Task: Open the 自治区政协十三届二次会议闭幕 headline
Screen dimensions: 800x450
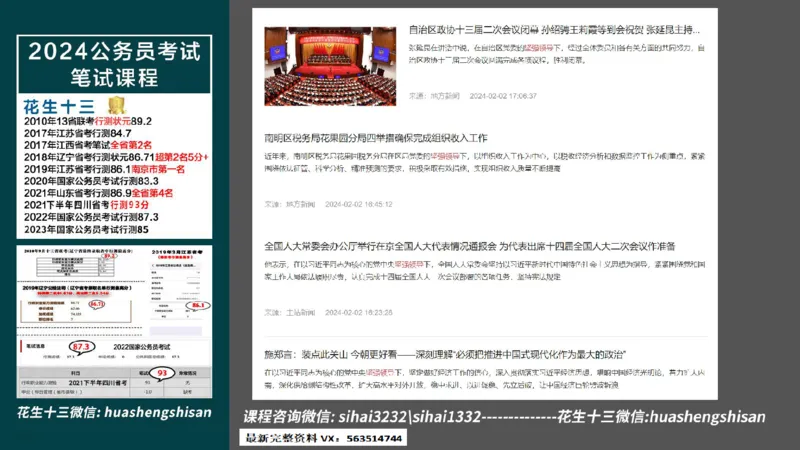Action: point(554,30)
